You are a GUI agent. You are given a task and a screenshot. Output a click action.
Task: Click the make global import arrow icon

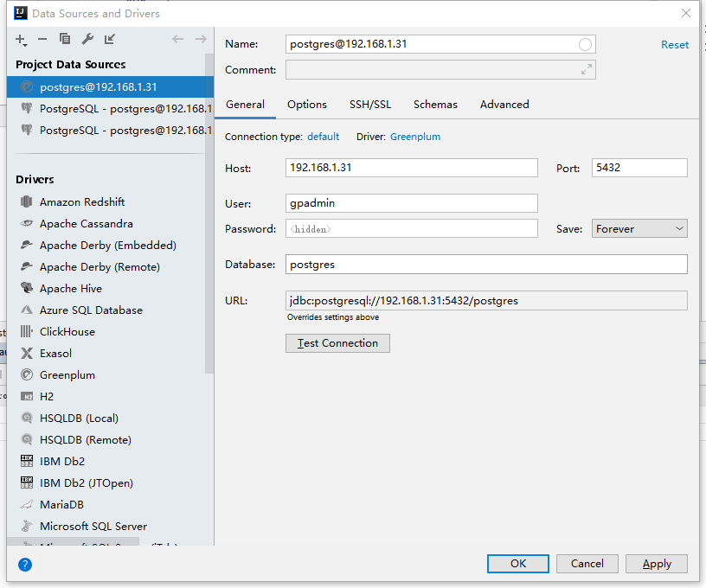110,39
